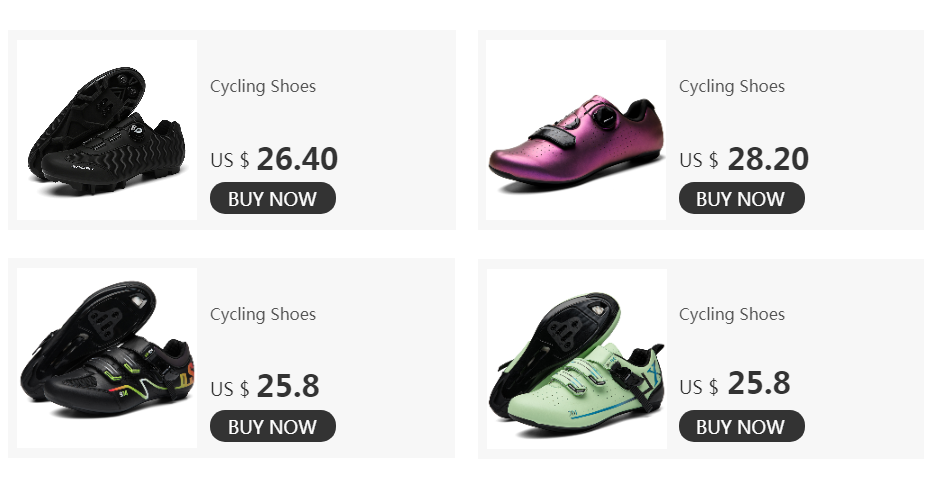
Task: Click BUY NOW for the purple $28.20 cycling shoes
Action: pos(741,198)
